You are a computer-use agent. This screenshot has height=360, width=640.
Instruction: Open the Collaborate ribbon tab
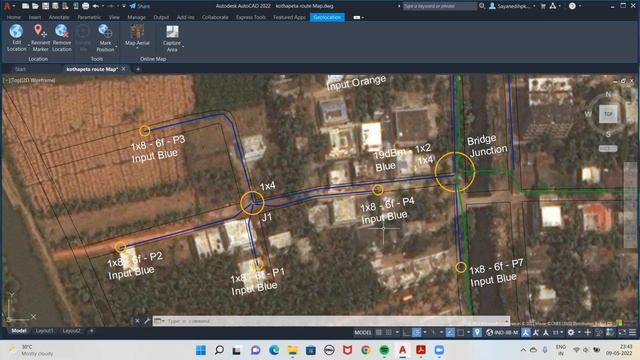click(215, 17)
